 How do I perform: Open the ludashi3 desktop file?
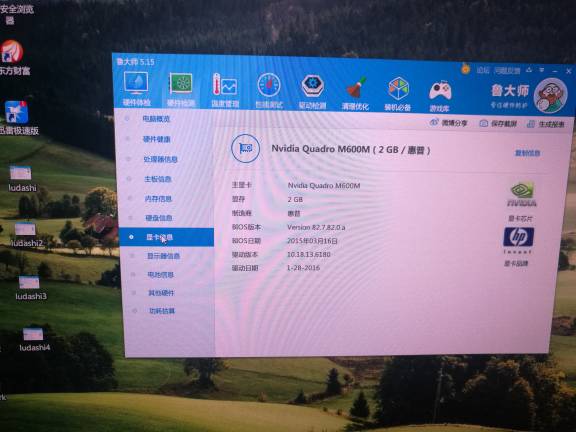(30, 288)
